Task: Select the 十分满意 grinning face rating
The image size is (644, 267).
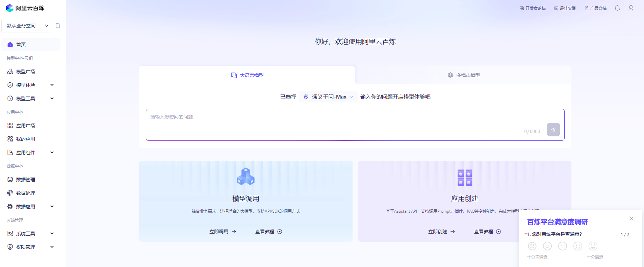Action: [x=593, y=246]
